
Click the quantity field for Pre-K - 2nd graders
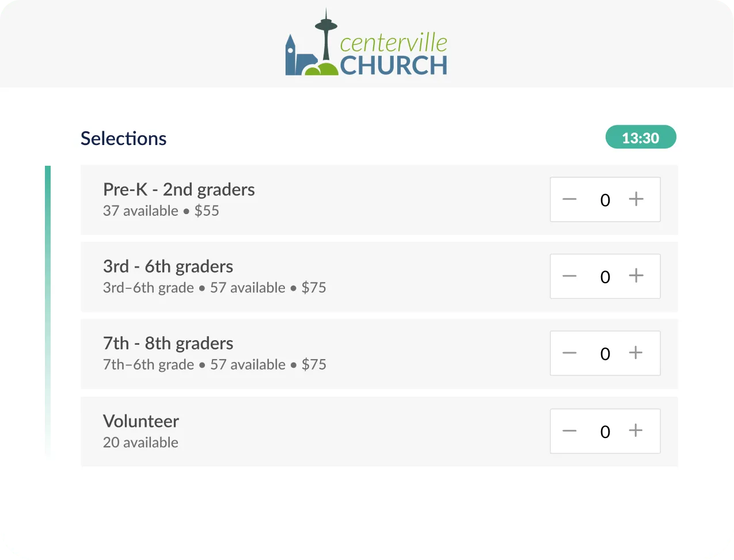click(605, 199)
